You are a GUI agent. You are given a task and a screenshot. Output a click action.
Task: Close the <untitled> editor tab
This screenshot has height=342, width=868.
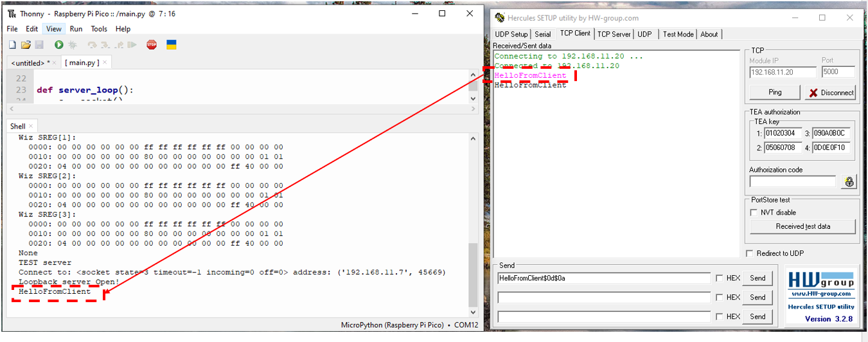(56, 63)
